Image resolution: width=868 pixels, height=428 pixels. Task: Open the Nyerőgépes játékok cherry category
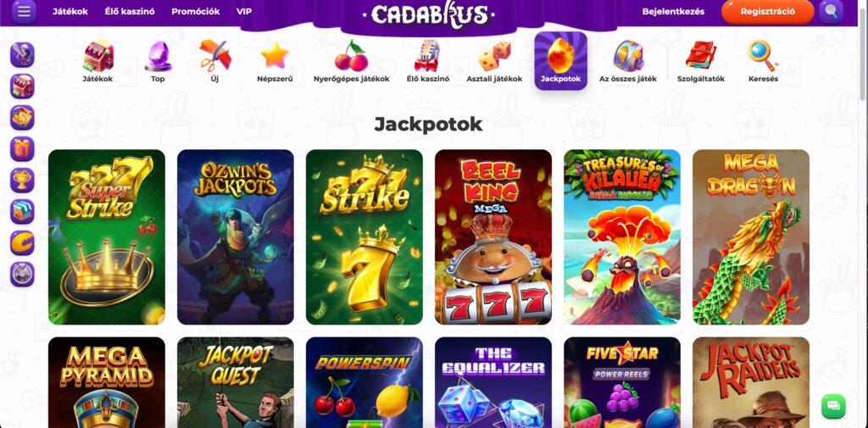pyautogui.click(x=351, y=62)
